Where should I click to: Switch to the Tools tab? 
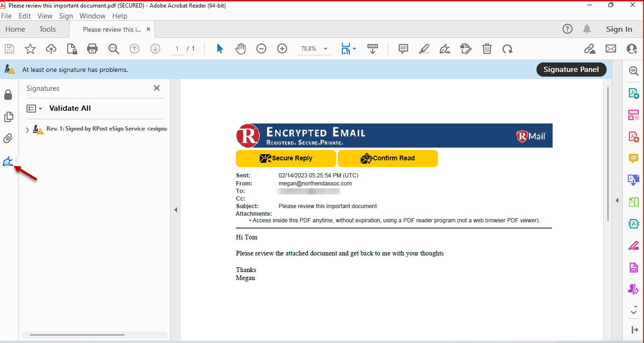(x=47, y=29)
